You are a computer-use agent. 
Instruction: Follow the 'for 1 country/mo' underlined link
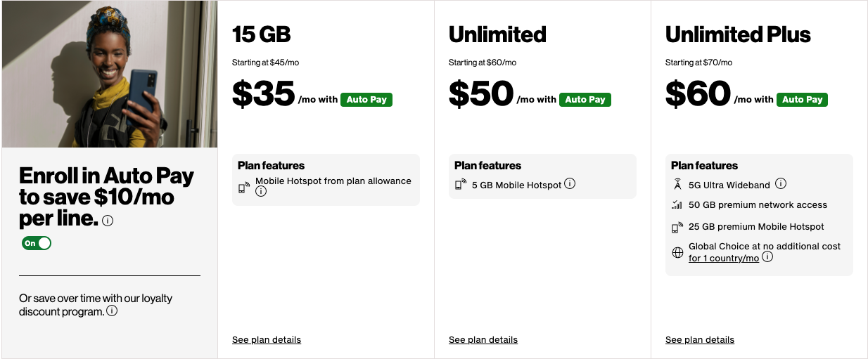724,259
